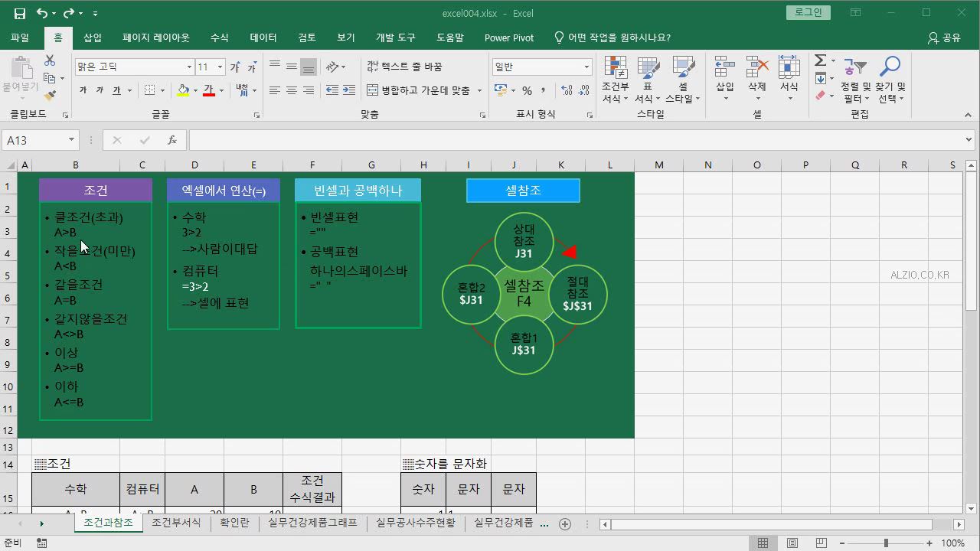
Task: Insert function with the fx icon
Action: 172,140
